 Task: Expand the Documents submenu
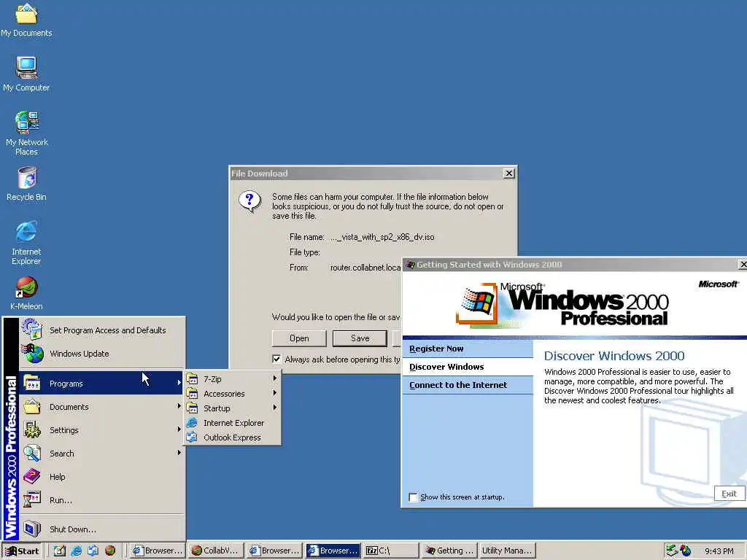pyautogui.click(x=101, y=407)
